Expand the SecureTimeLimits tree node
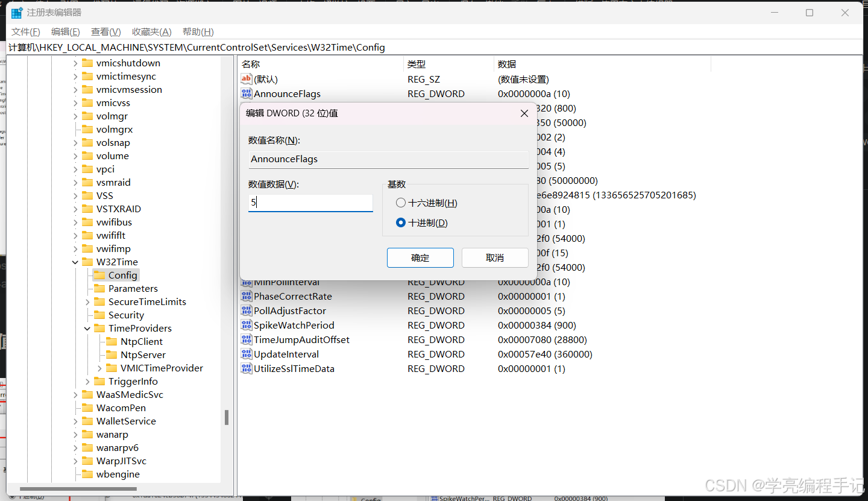This screenshot has height=501, width=868. click(x=87, y=301)
